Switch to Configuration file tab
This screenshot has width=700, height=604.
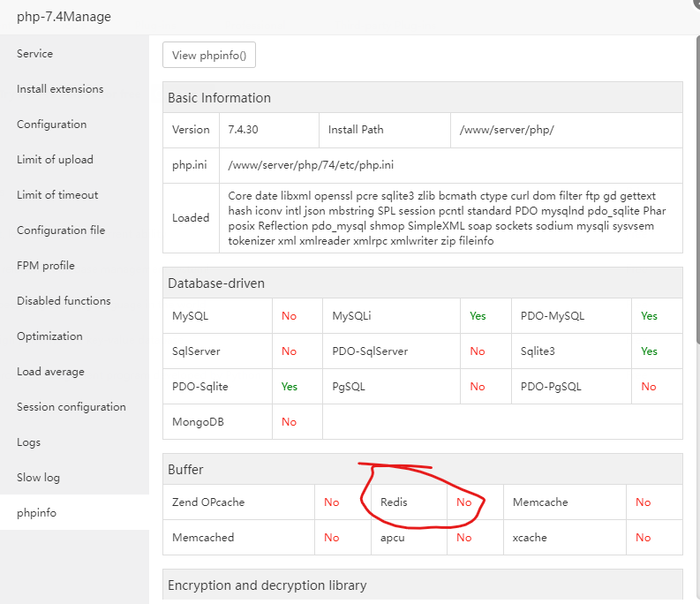pyautogui.click(x=61, y=230)
